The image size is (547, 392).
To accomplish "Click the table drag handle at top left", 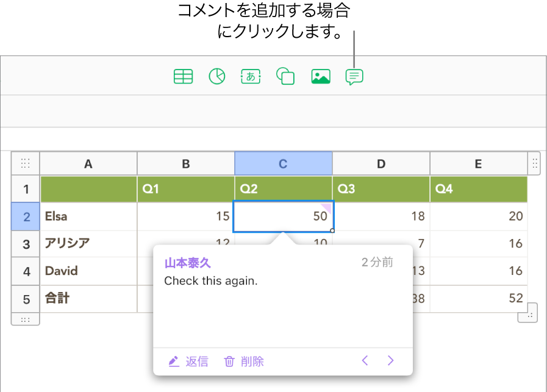I will pos(25,163).
